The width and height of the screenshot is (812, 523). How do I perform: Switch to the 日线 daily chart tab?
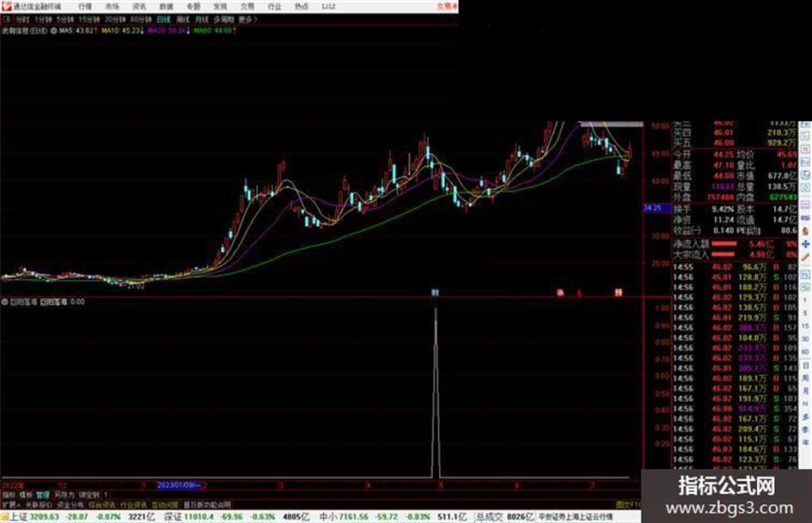(163, 19)
